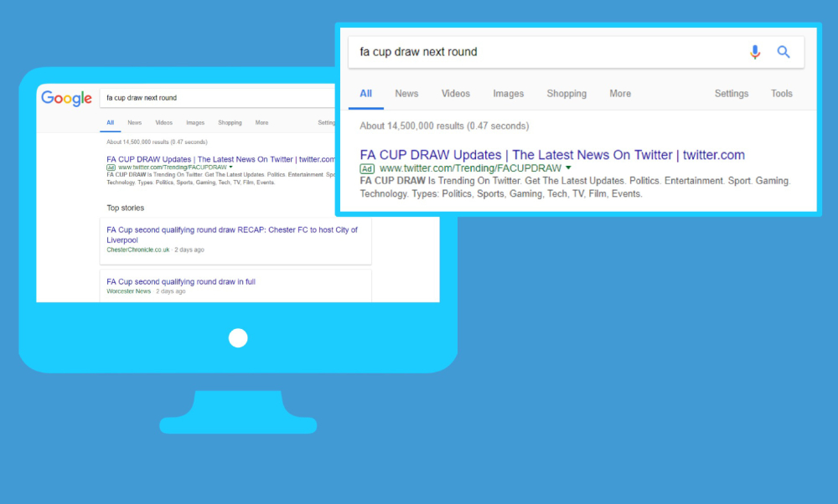
Task: Open the Images tab in enlarged panel
Action: pos(509,94)
